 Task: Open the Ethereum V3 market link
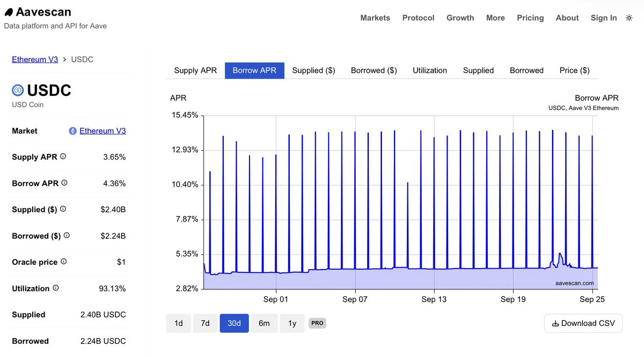(103, 131)
